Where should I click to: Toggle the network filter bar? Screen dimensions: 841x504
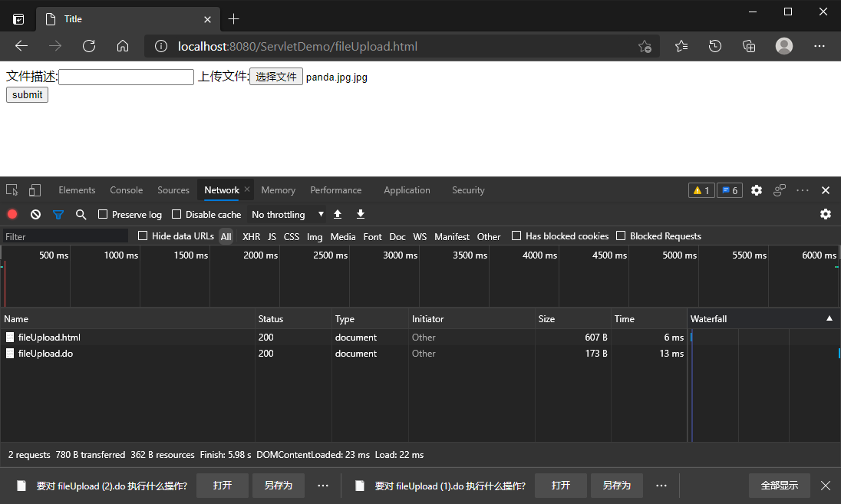[58, 215]
